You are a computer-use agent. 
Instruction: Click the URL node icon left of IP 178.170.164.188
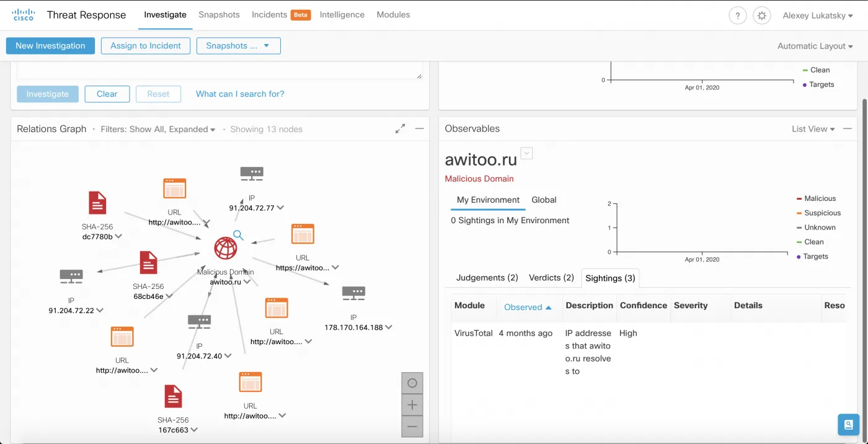click(277, 308)
